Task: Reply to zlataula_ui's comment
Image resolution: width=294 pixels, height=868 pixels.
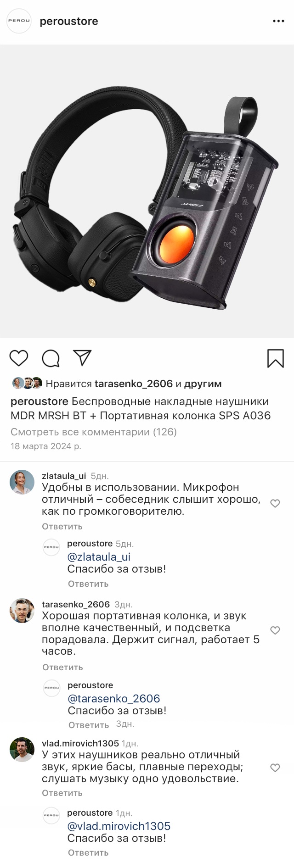Action: tap(62, 526)
